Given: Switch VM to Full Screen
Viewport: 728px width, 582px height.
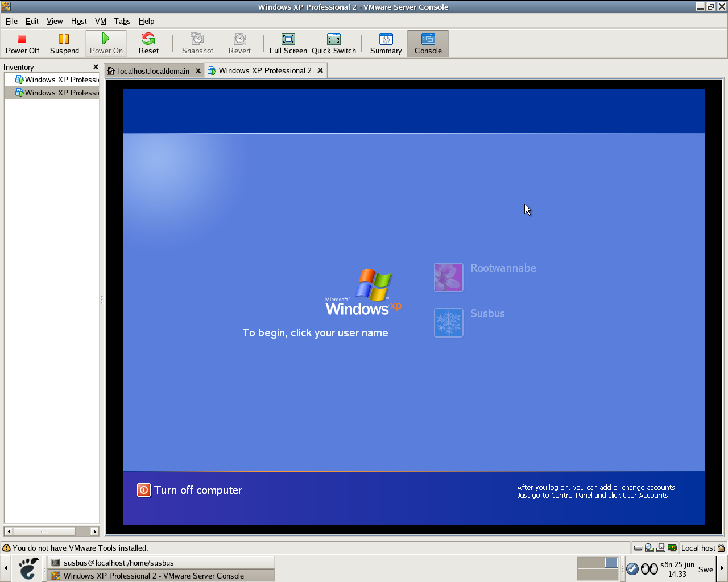Looking at the screenshot, I should pyautogui.click(x=288, y=43).
